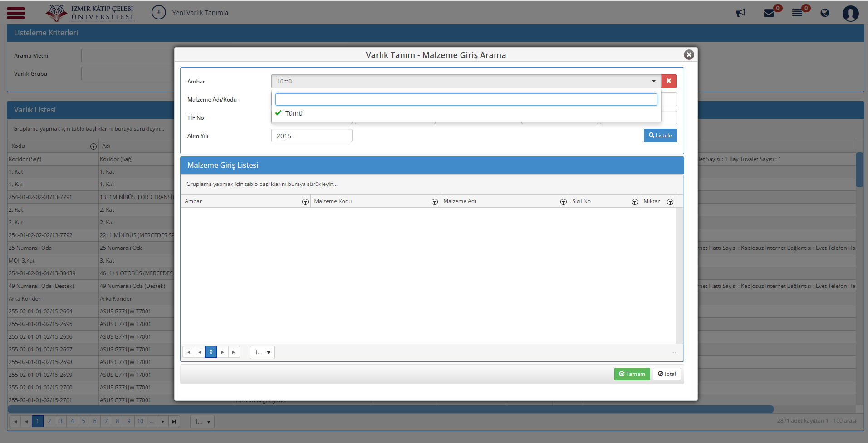Open filter for Sicil No column
868x443 pixels.
tap(635, 202)
